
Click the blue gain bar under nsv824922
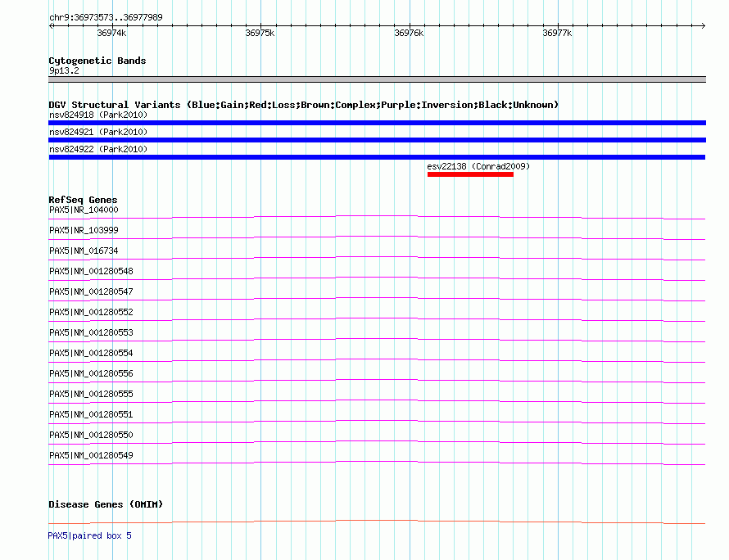[x=377, y=157]
